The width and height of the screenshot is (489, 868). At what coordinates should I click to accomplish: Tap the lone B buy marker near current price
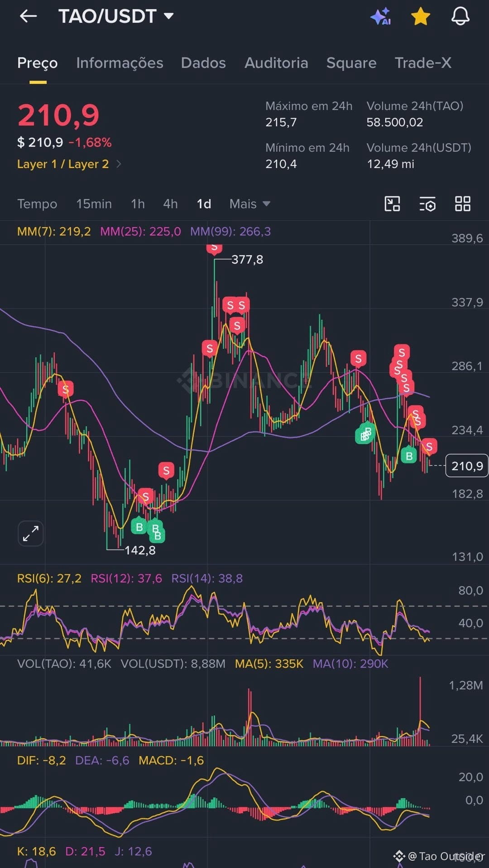(409, 455)
